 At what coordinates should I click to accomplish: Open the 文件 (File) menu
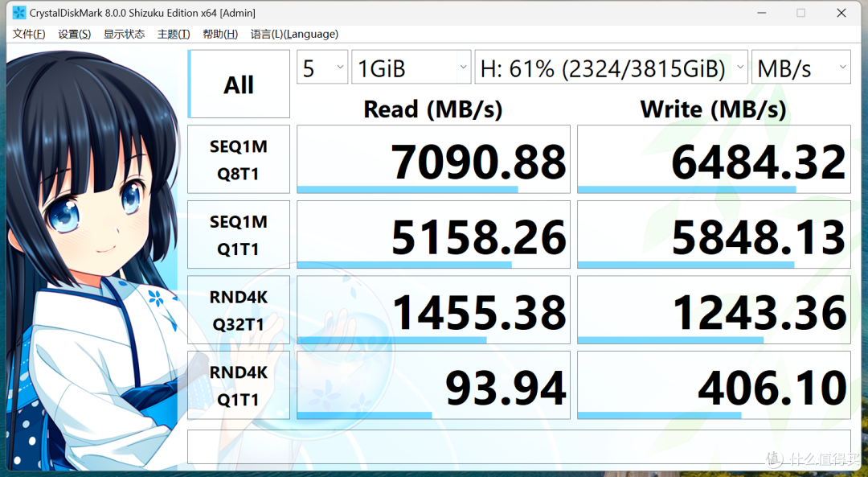28,34
